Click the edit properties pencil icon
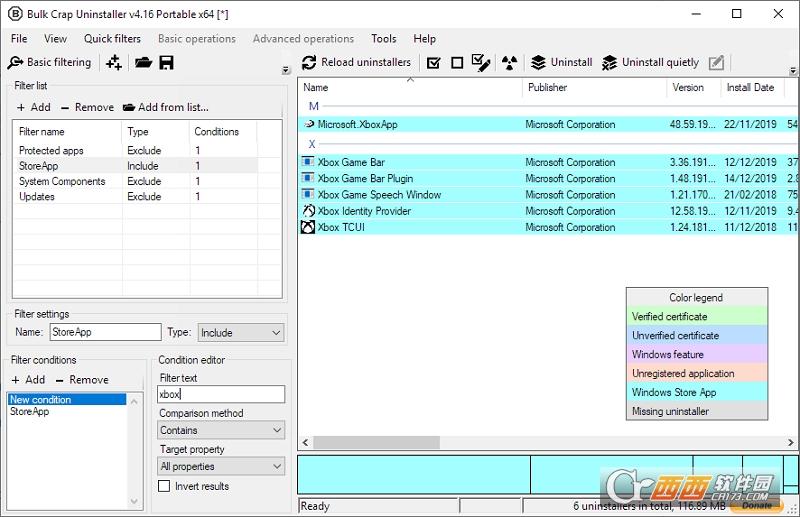The image size is (800, 517). click(x=716, y=62)
